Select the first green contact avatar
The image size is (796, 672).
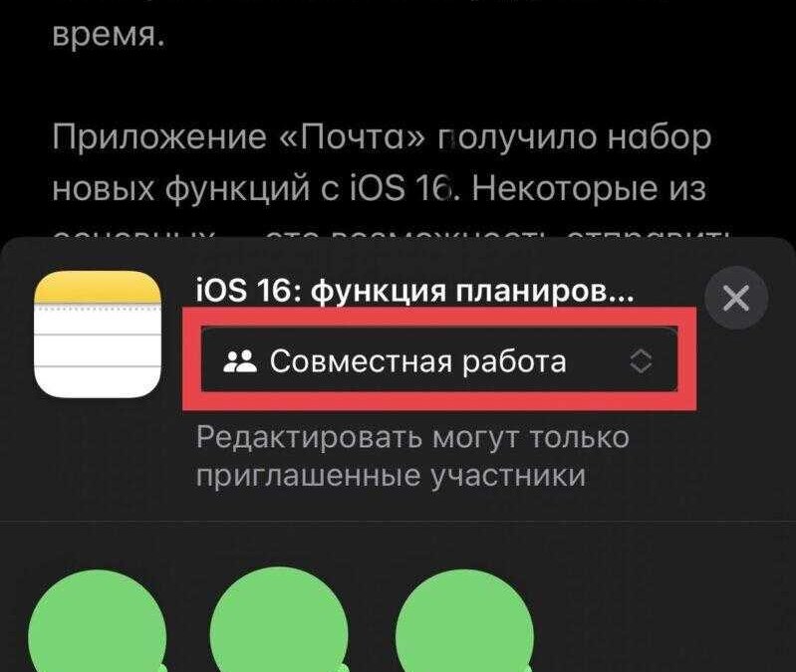pyautogui.click(x=97, y=621)
